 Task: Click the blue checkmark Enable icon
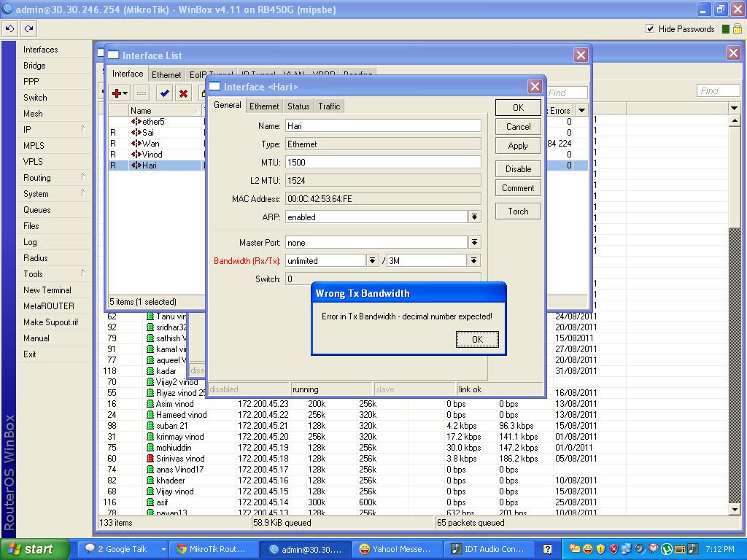(x=165, y=93)
